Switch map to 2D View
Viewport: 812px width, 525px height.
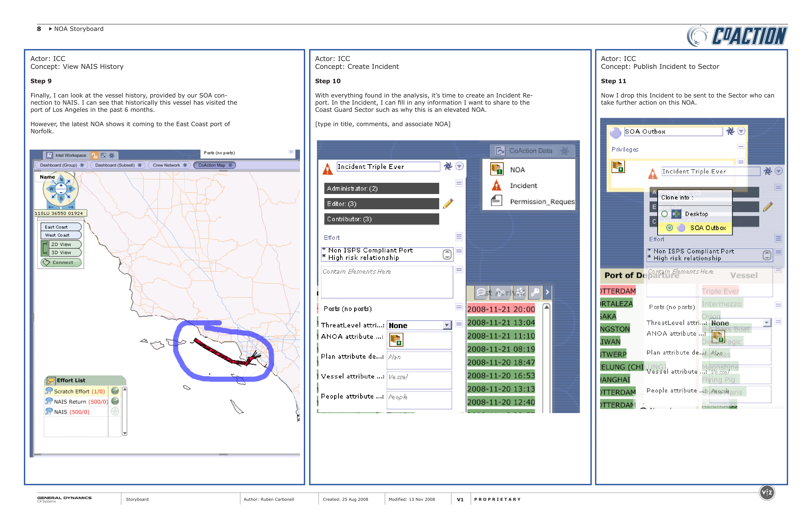(x=65, y=244)
